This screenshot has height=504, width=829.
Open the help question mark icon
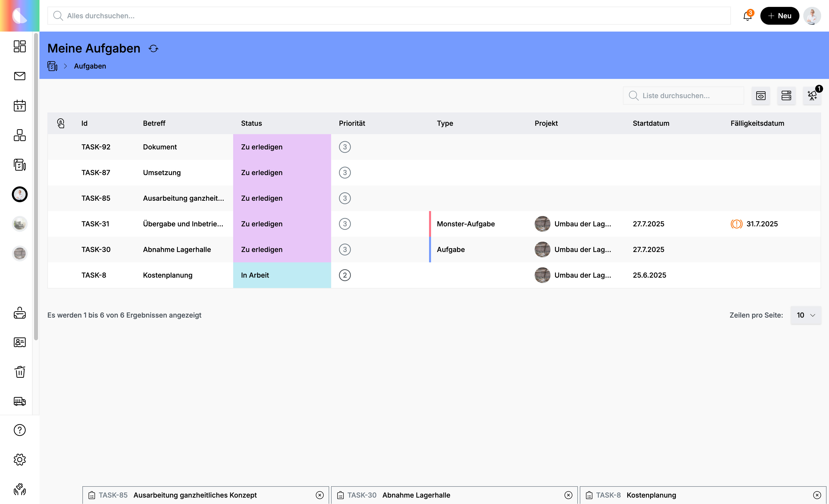click(x=19, y=430)
